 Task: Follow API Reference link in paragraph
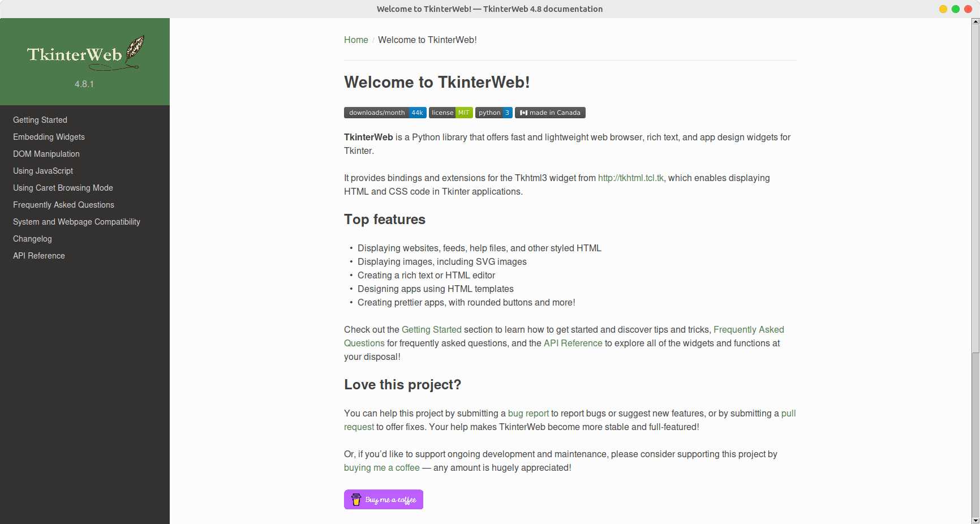click(573, 343)
